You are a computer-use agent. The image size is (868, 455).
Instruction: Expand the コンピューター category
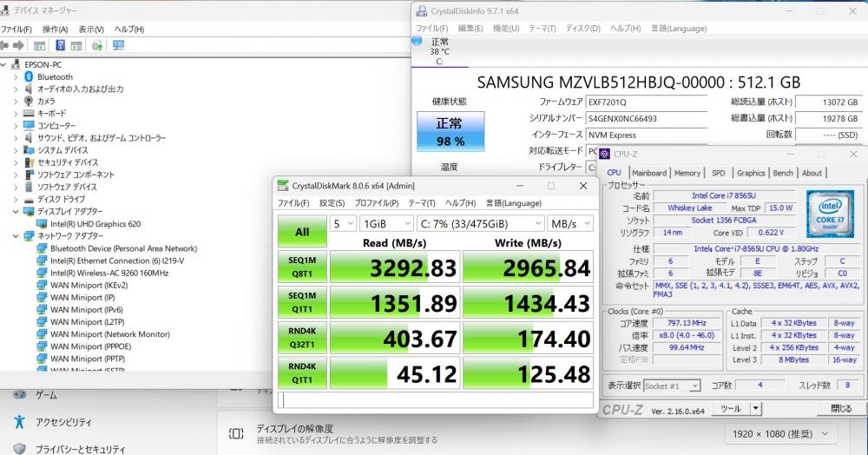(16, 126)
